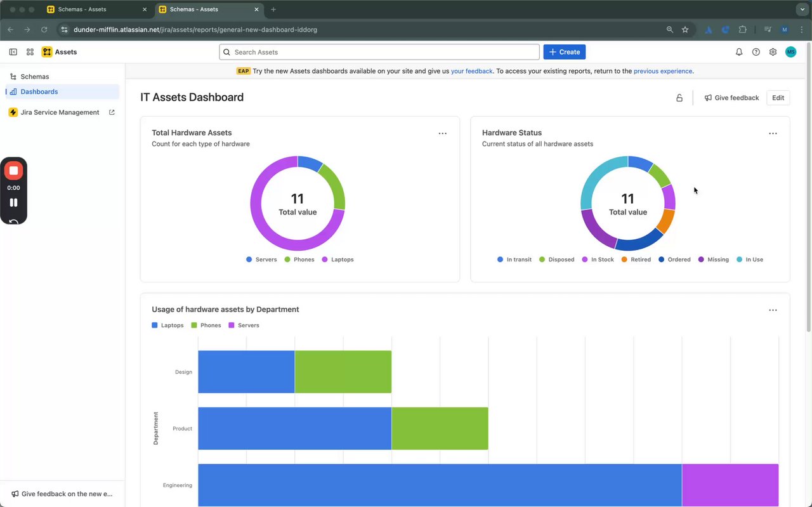Pause the screen recording
Viewport: 812px width, 507px height.
13,202
